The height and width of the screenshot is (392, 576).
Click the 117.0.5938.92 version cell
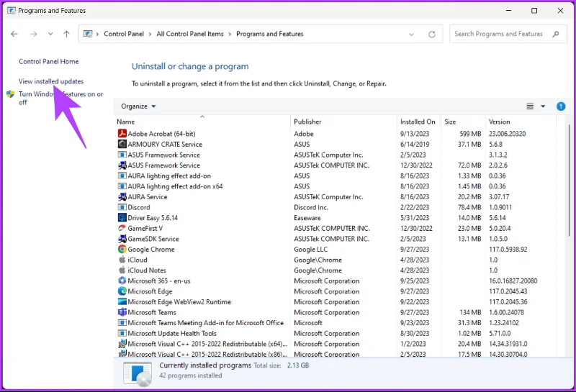click(508, 250)
